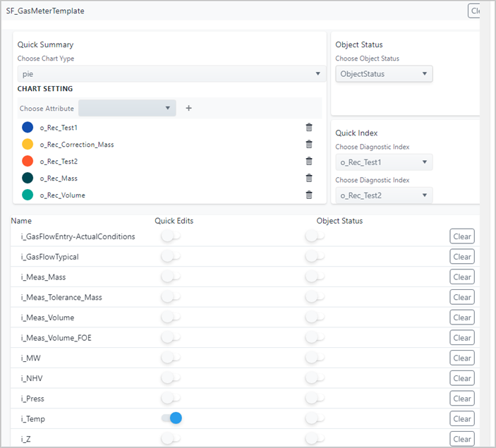The width and height of the screenshot is (496, 448).
Task: Expand the ObjectStatus dropdown
Action: (384, 73)
